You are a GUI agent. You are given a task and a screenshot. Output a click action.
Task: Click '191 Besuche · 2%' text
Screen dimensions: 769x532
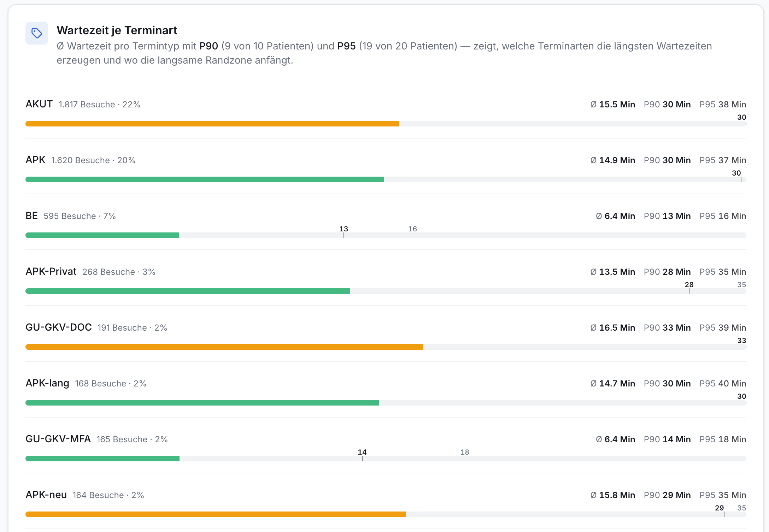(133, 328)
